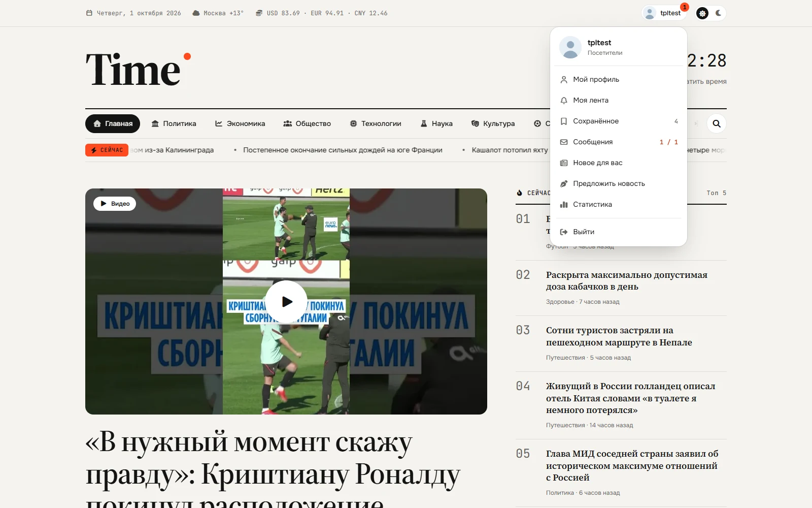Play the Ronaldo video
812x508 pixels.
(x=286, y=301)
